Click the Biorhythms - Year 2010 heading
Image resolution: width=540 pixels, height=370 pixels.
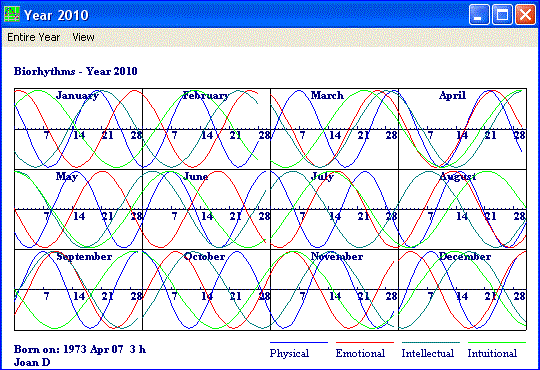click(x=75, y=71)
